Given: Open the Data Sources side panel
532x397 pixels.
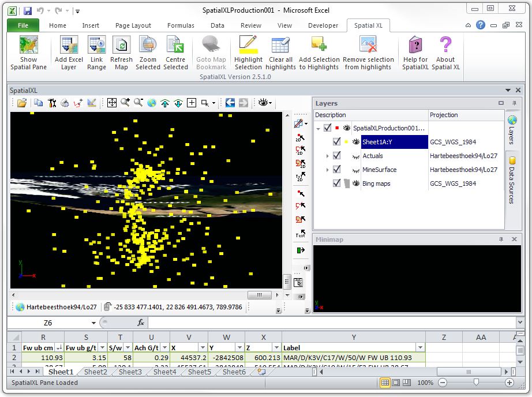Looking at the screenshot, I should coord(512,180).
